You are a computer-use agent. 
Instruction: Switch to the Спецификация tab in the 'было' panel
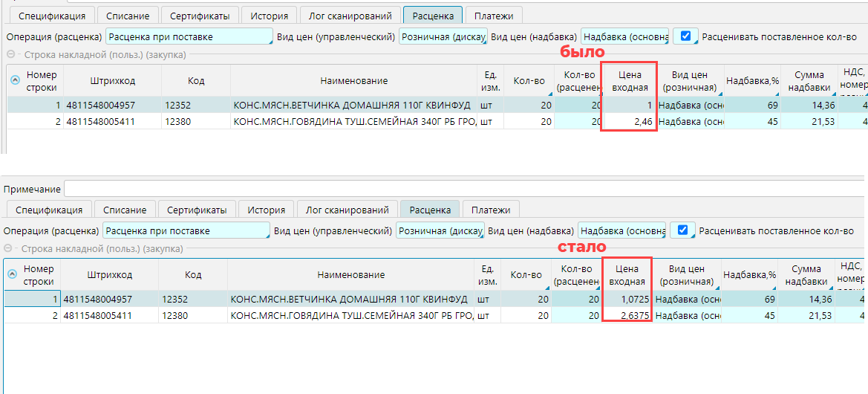pyautogui.click(x=52, y=16)
